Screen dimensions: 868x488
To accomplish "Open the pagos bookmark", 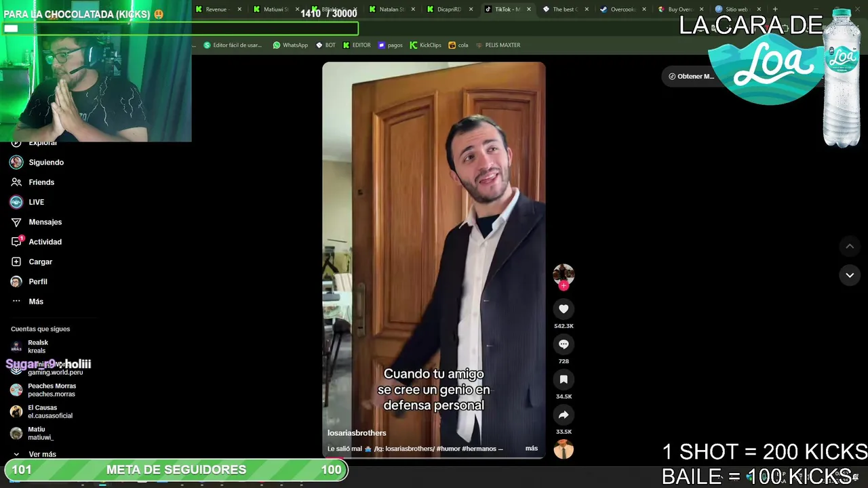I will tap(391, 45).
